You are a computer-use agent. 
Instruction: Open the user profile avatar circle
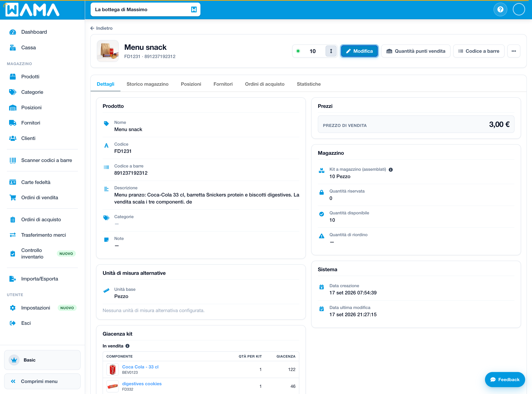click(x=519, y=10)
